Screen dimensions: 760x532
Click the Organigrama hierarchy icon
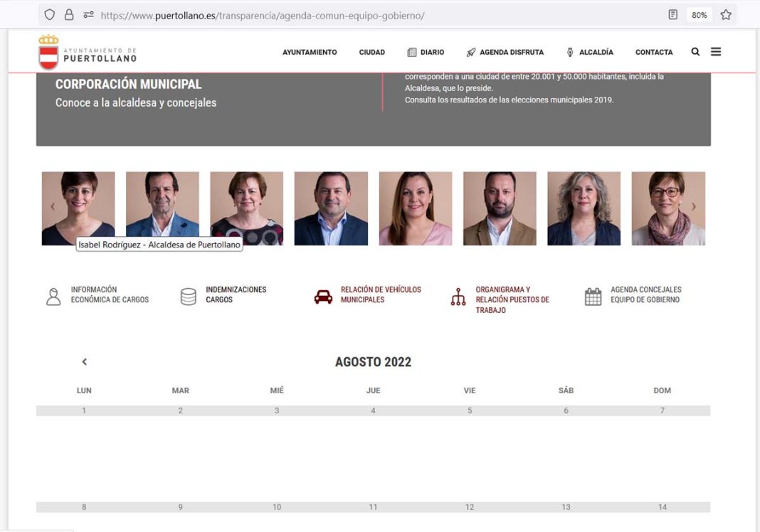tap(458, 297)
